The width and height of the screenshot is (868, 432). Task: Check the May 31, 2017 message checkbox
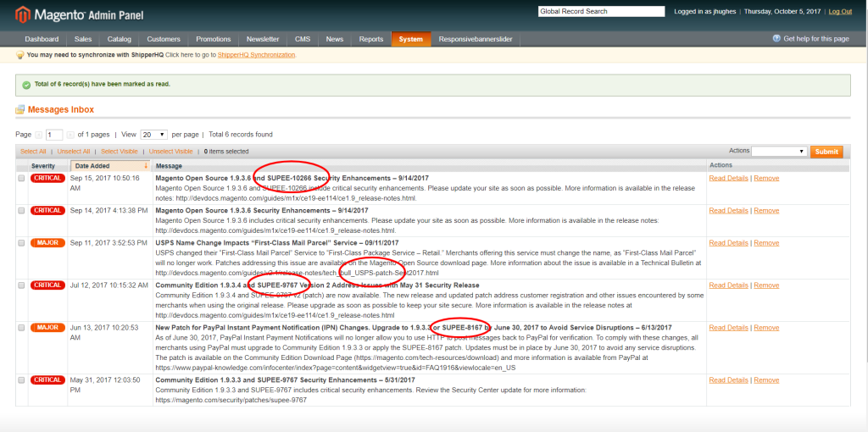pos(21,380)
